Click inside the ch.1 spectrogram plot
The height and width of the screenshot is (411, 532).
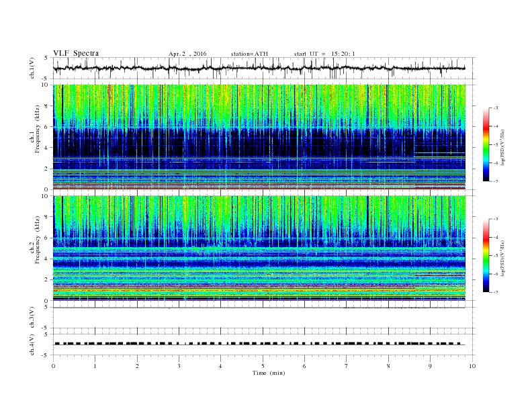tap(259, 137)
